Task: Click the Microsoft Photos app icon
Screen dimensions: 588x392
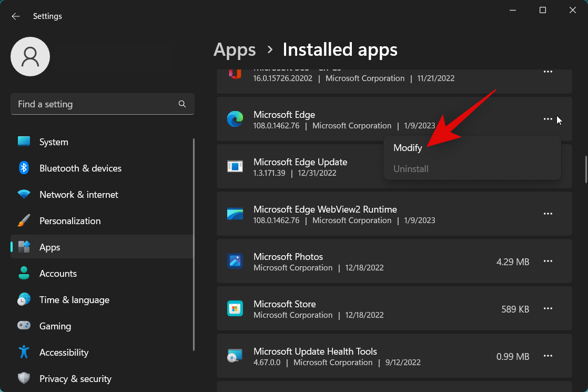Action: (235, 262)
